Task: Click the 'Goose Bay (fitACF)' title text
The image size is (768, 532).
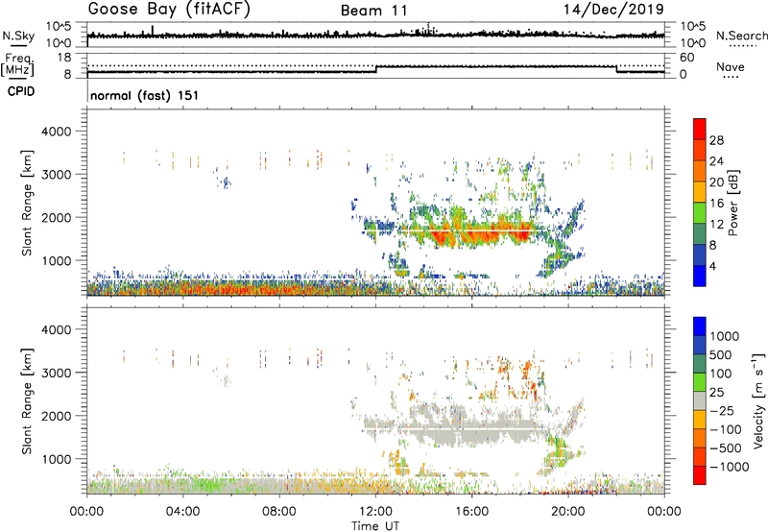Action: tap(169, 10)
